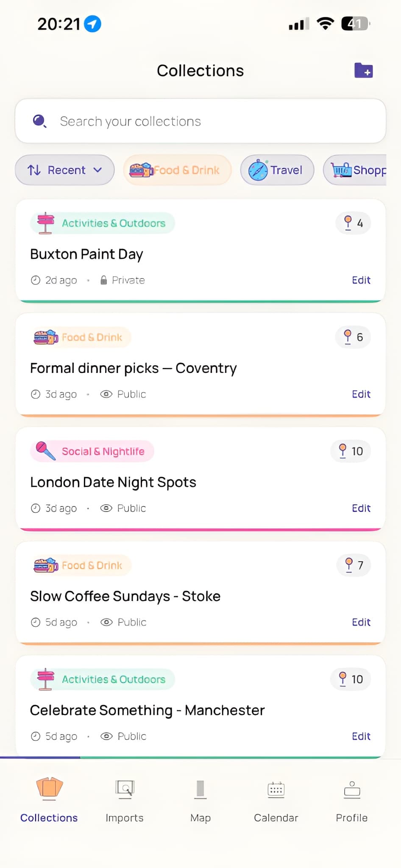
Task: Click the Collections tab icon
Action: 49,788
